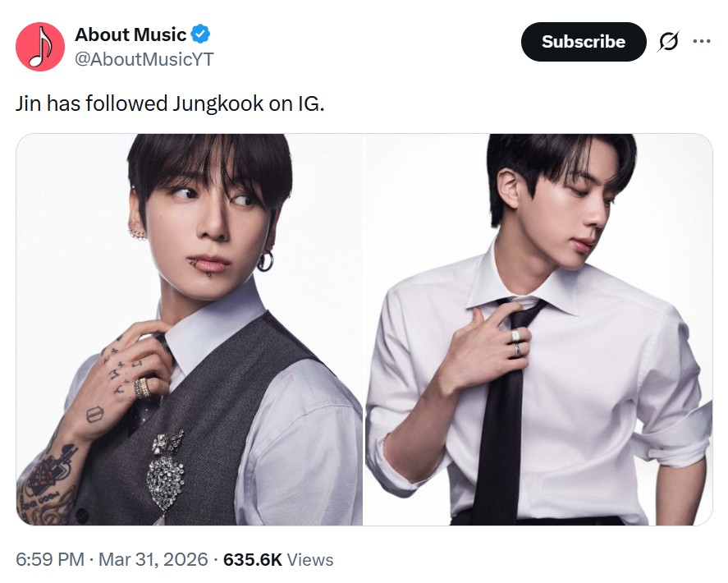Click the word Jin in the tweet

pos(29,104)
